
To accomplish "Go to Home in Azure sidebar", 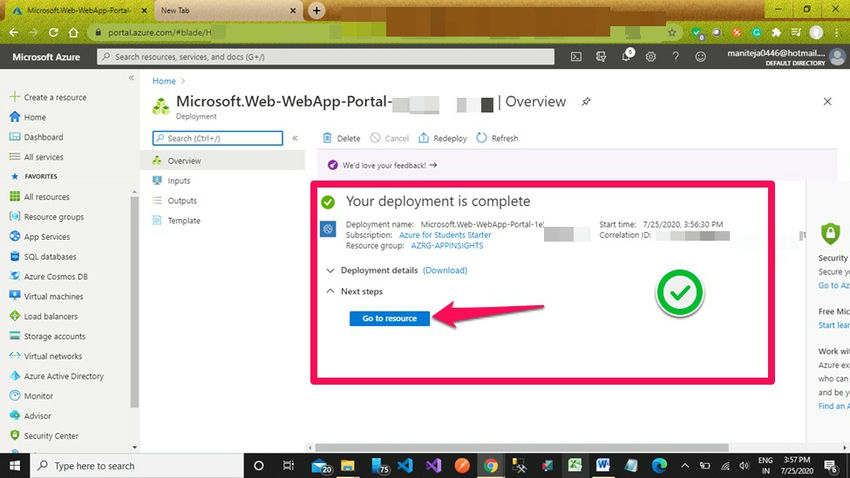I will [x=28, y=117].
